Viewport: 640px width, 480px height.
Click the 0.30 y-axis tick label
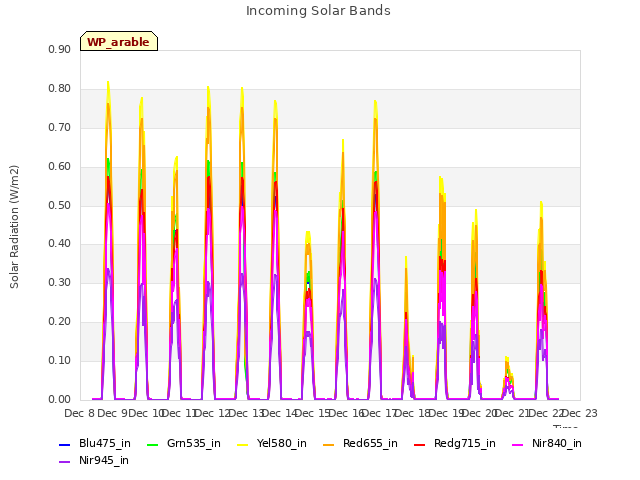point(60,283)
